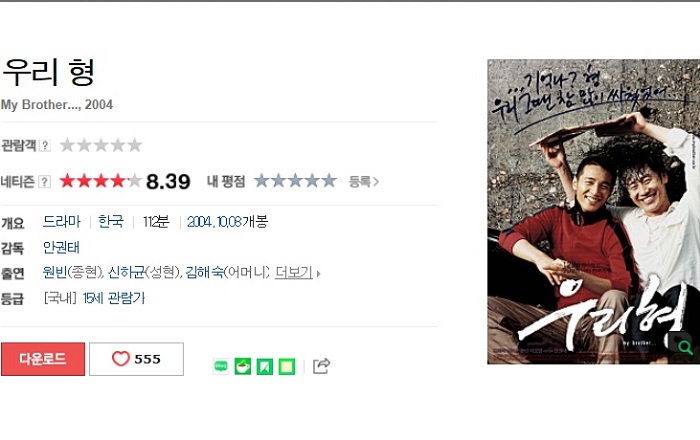Open the share arrow icon
700x440 pixels.
coord(321,366)
